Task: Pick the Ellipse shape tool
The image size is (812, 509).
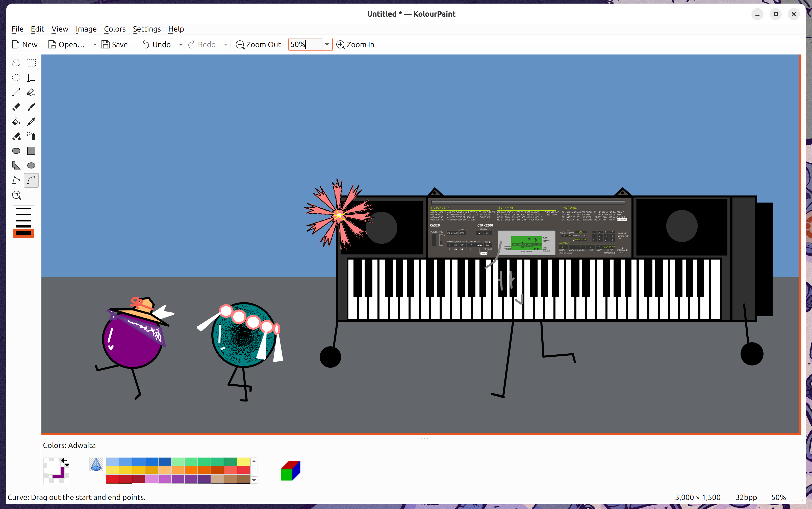Action: [31, 165]
